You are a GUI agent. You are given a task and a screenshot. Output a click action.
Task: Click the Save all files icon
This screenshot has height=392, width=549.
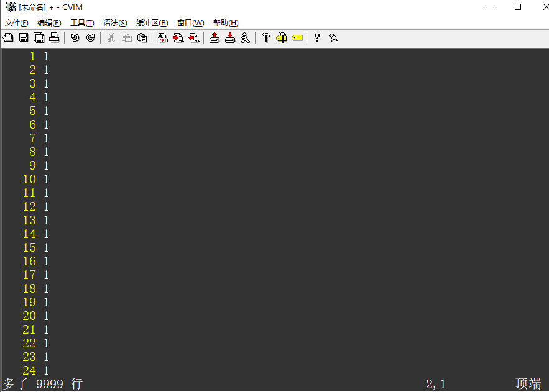[39, 38]
